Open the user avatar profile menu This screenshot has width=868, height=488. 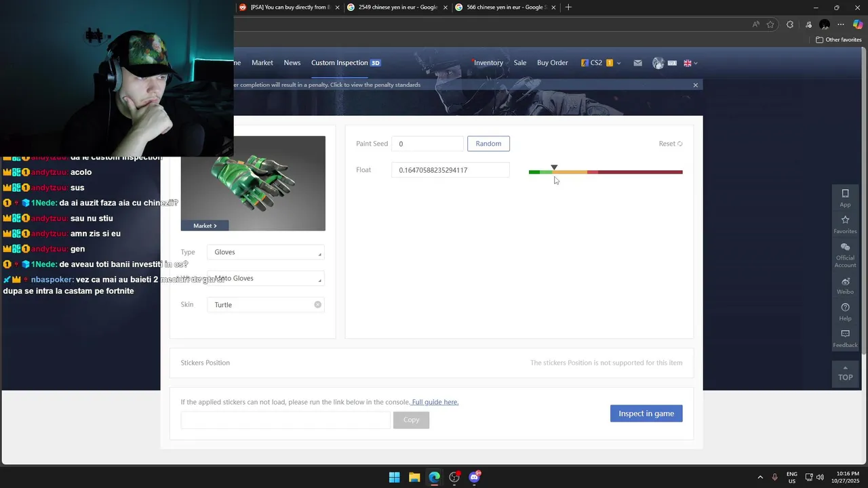658,63
